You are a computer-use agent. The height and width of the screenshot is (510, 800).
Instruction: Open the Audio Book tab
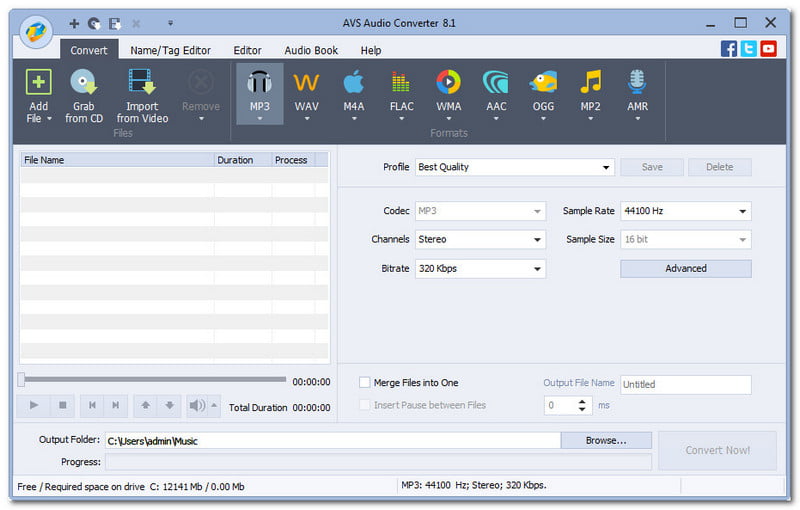[311, 50]
